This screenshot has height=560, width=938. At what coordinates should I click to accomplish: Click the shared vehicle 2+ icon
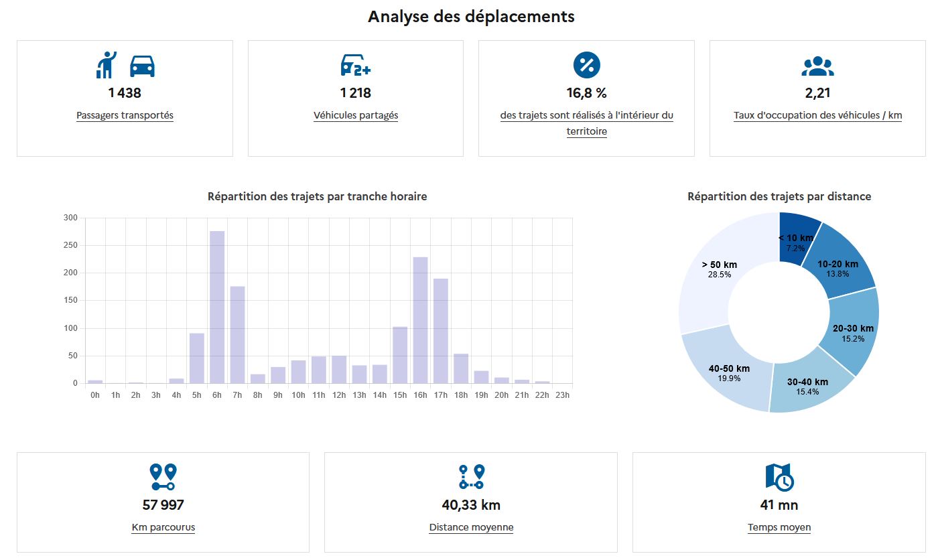(356, 65)
